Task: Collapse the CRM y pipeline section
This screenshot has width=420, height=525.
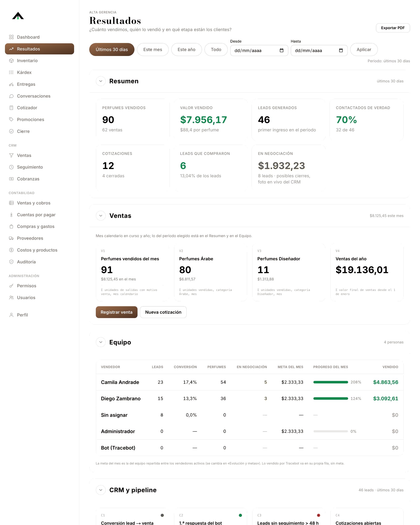Action: point(101,490)
